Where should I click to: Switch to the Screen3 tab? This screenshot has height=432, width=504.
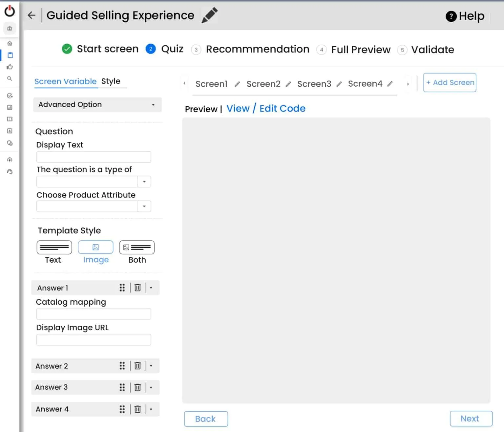click(x=314, y=84)
